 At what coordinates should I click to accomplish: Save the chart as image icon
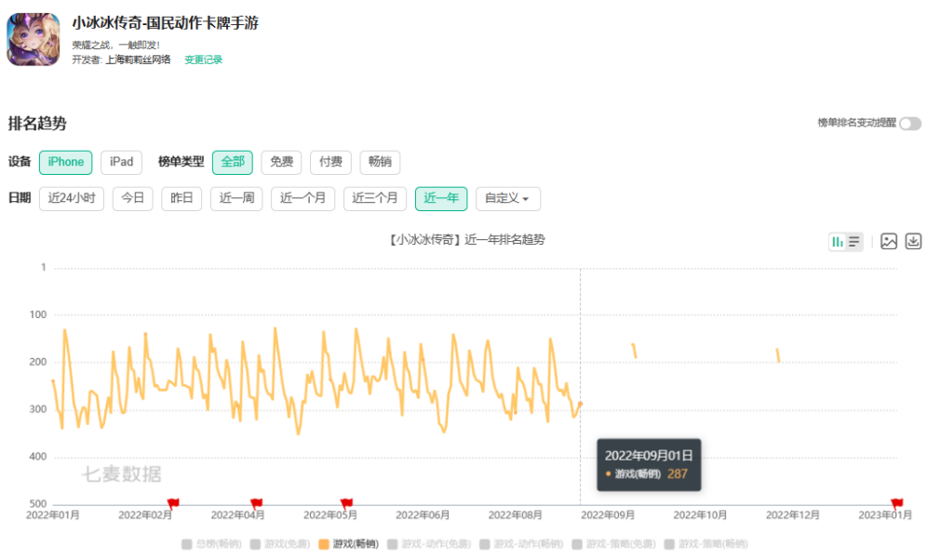(889, 241)
